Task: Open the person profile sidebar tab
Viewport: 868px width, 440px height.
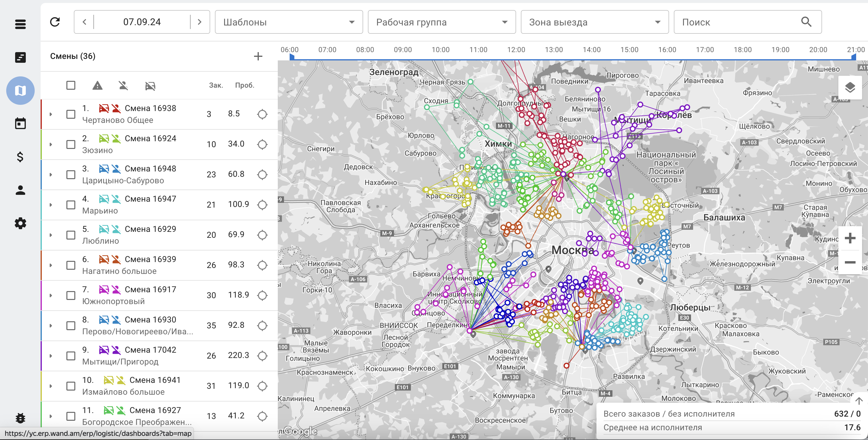Action: pyautogui.click(x=20, y=190)
